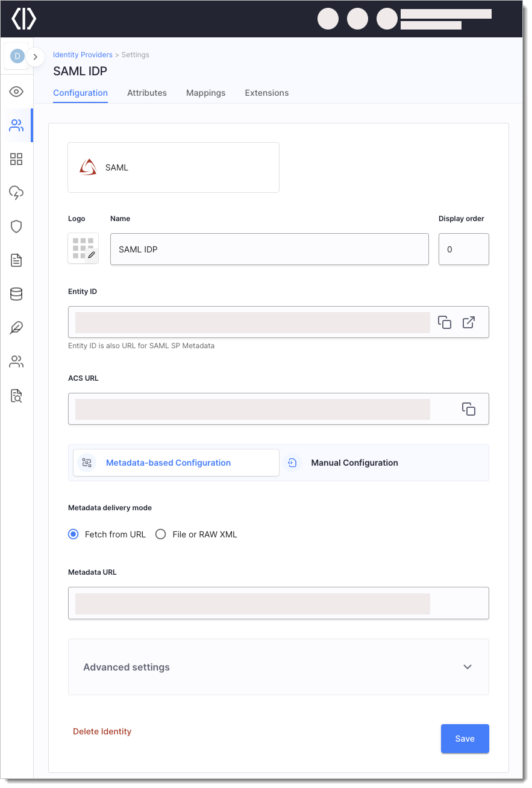Select Fetch from URL radio option

click(x=74, y=534)
